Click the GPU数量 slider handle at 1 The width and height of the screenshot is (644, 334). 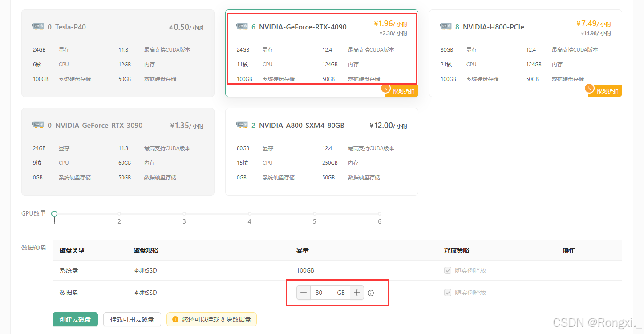pyautogui.click(x=54, y=214)
